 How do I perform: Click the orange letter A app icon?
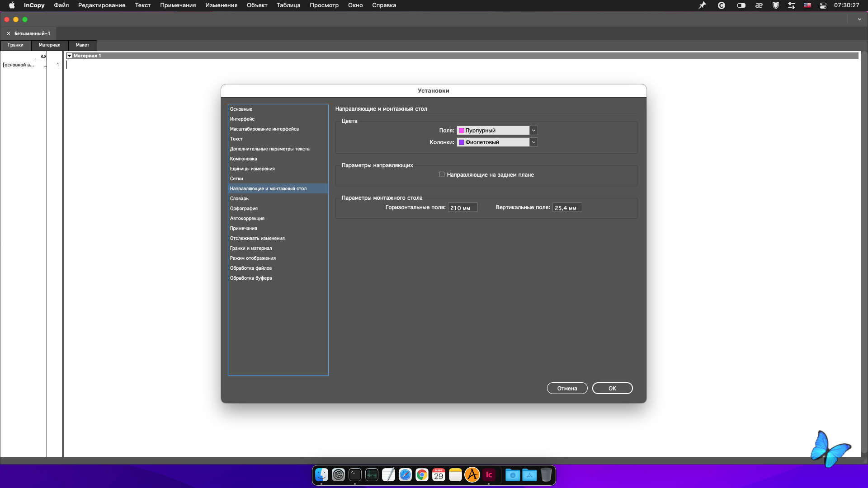(472, 475)
